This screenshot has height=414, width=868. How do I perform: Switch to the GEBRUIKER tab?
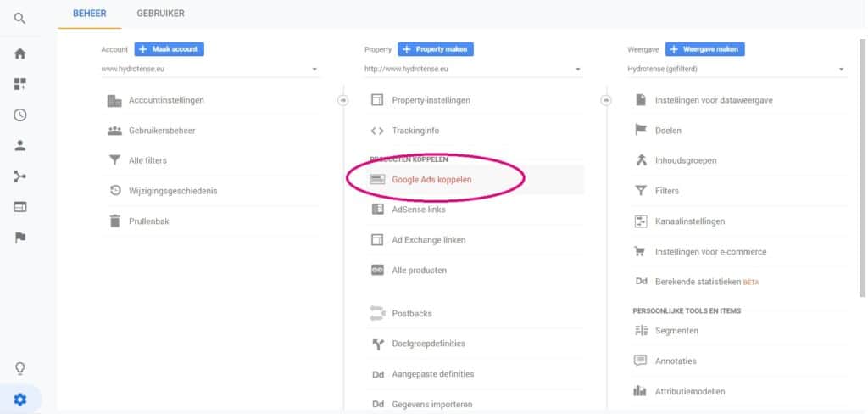160,14
